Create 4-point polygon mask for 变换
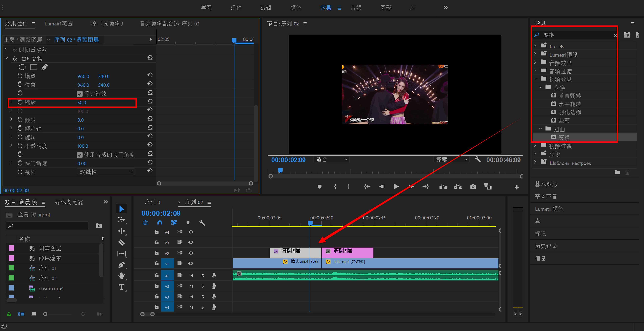The image size is (644, 331). [x=34, y=67]
